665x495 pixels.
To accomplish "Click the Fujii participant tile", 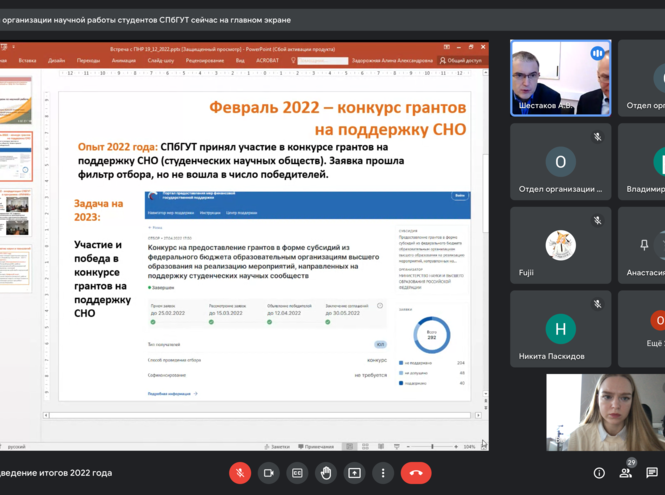I will 560,245.
